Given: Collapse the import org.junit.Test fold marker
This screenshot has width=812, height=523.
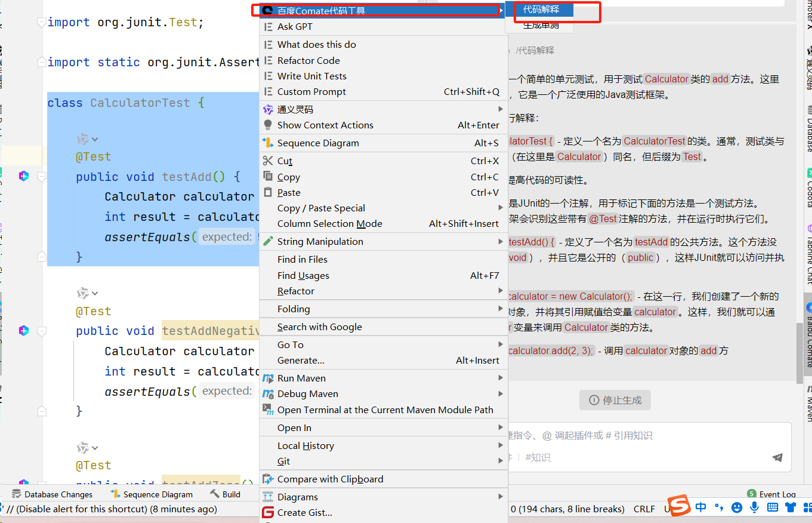Looking at the screenshot, I should 41,22.
